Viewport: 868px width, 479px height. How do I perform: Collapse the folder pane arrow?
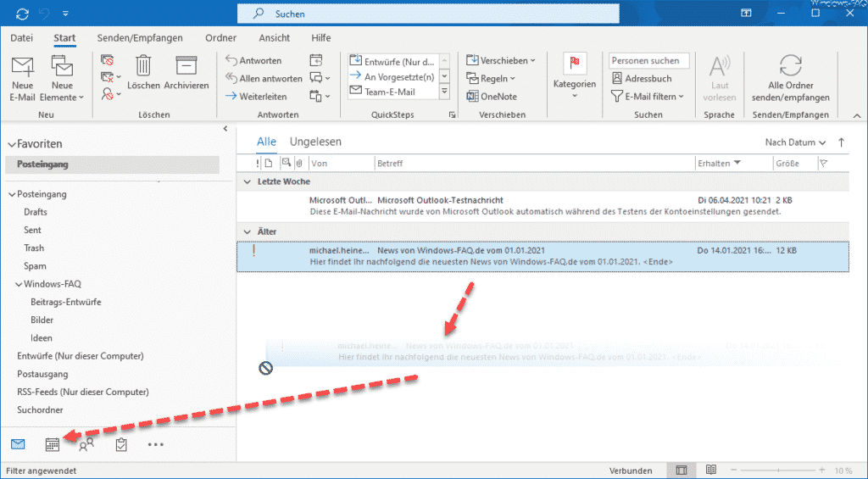(225, 129)
